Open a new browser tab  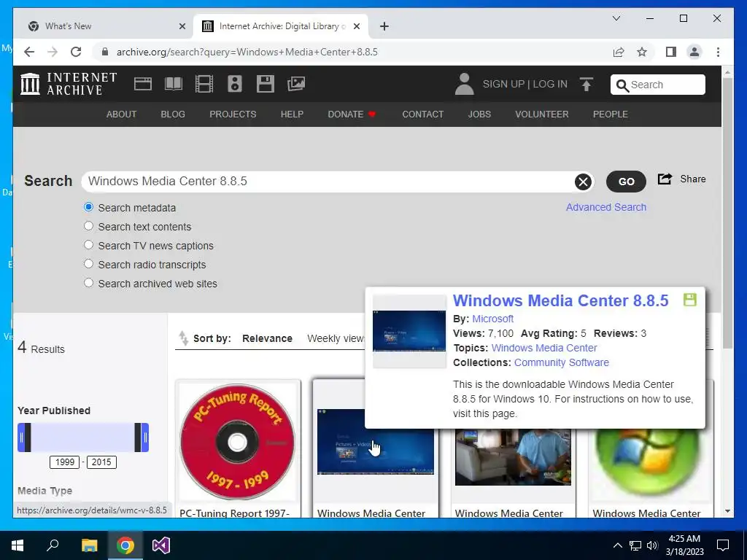tap(384, 26)
